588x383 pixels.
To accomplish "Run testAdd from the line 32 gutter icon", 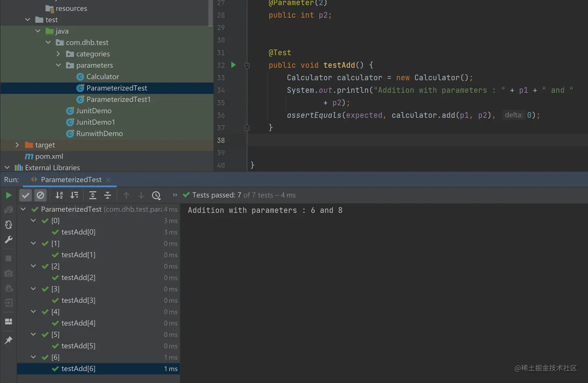I will click(x=233, y=65).
